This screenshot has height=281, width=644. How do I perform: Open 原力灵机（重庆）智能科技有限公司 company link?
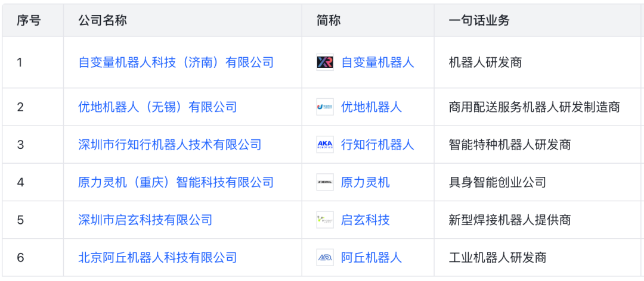(x=176, y=182)
